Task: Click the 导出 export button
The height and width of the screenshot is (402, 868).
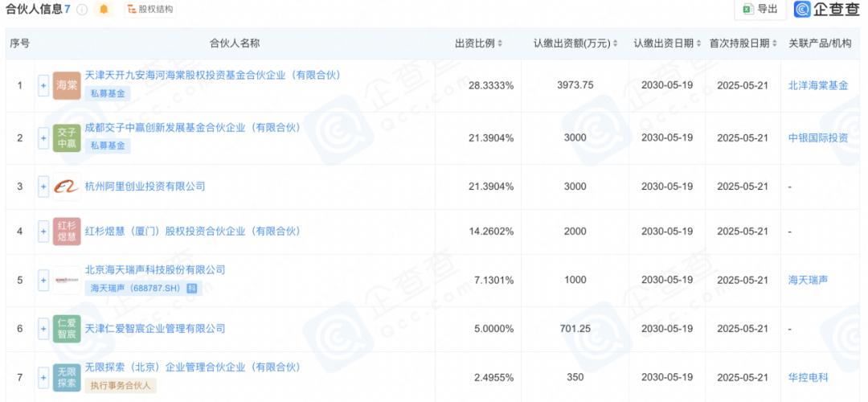Action: click(760, 10)
